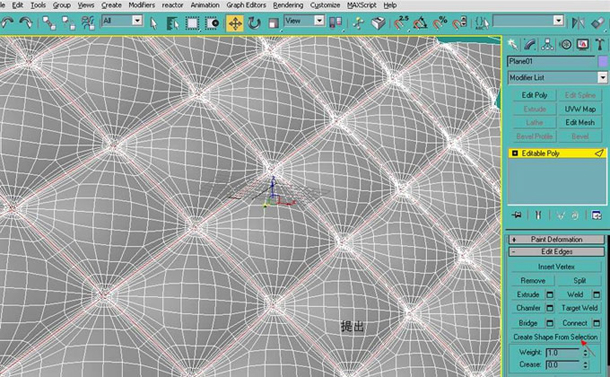Click the Edit Mesh modifier button
Screen dimensions: 610x377
pos(580,123)
